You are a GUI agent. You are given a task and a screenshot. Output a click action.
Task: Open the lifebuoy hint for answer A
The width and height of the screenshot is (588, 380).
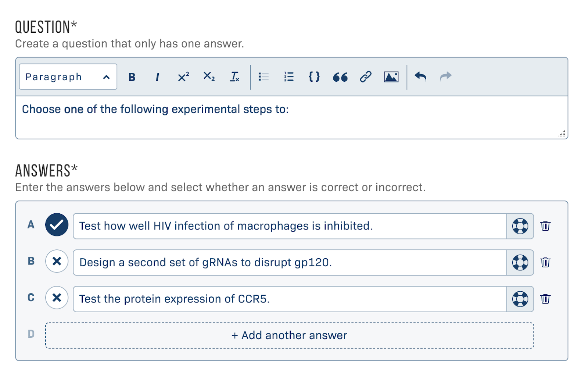tap(520, 226)
